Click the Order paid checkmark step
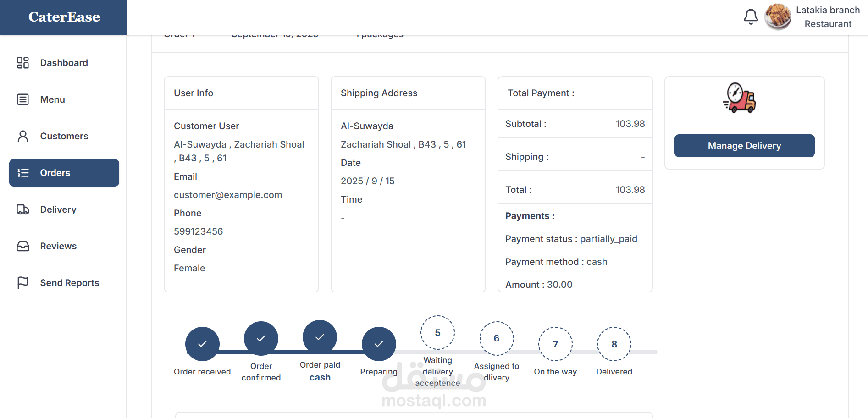868x418 pixels. pyautogui.click(x=320, y=337)
